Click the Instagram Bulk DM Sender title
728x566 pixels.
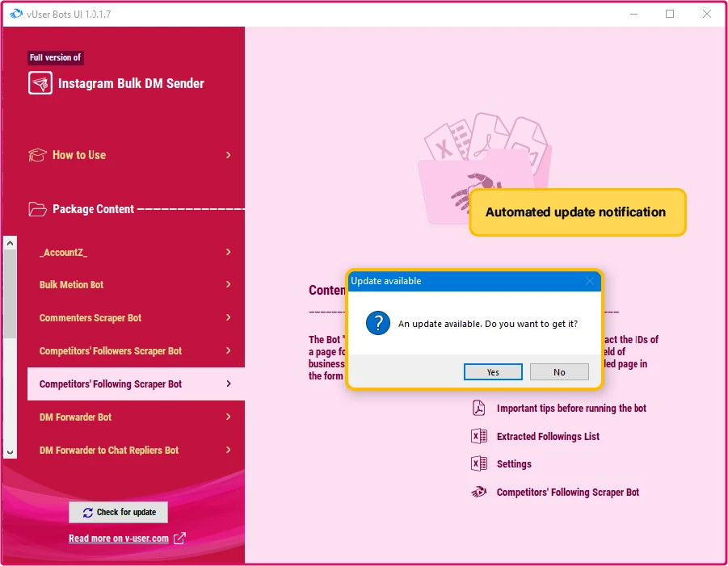pos(131,83)
